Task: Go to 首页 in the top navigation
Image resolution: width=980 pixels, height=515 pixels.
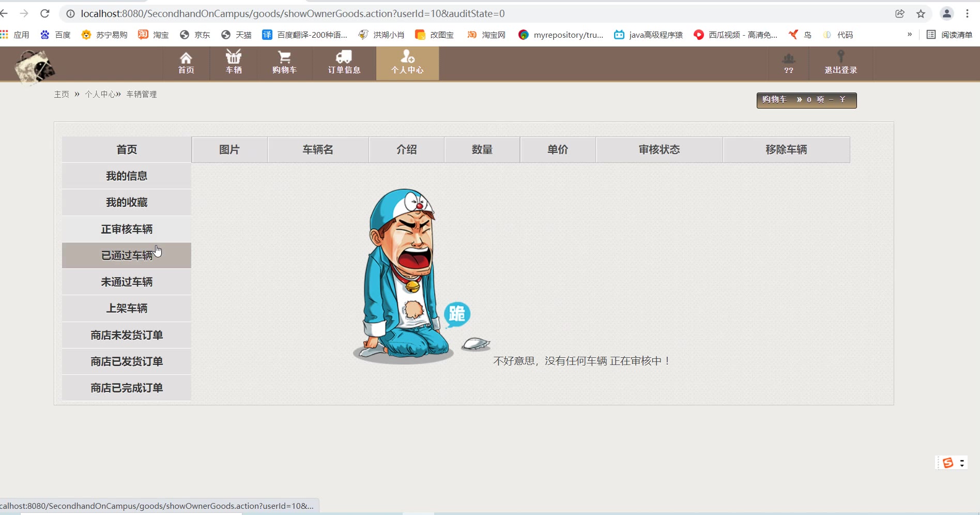Action: click(x=186, y=63)
